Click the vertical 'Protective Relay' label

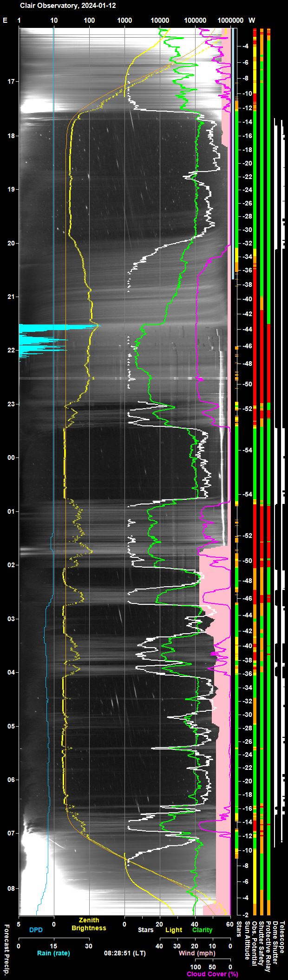268,946
